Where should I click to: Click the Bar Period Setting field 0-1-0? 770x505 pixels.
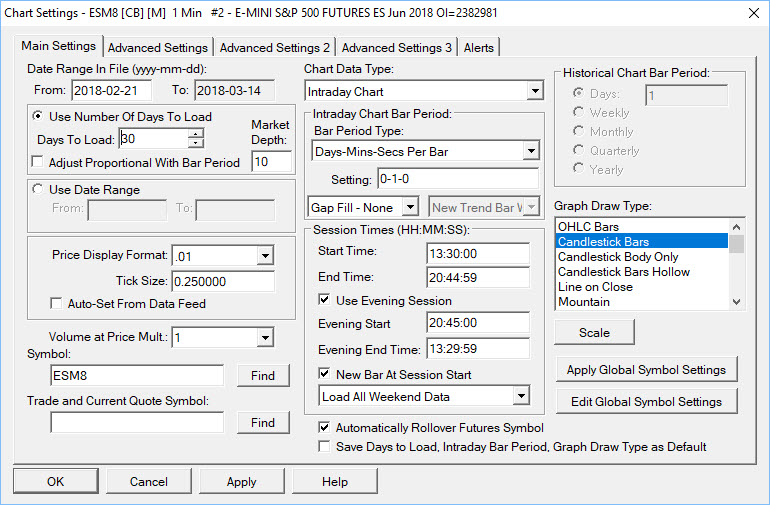click(458, 179)
